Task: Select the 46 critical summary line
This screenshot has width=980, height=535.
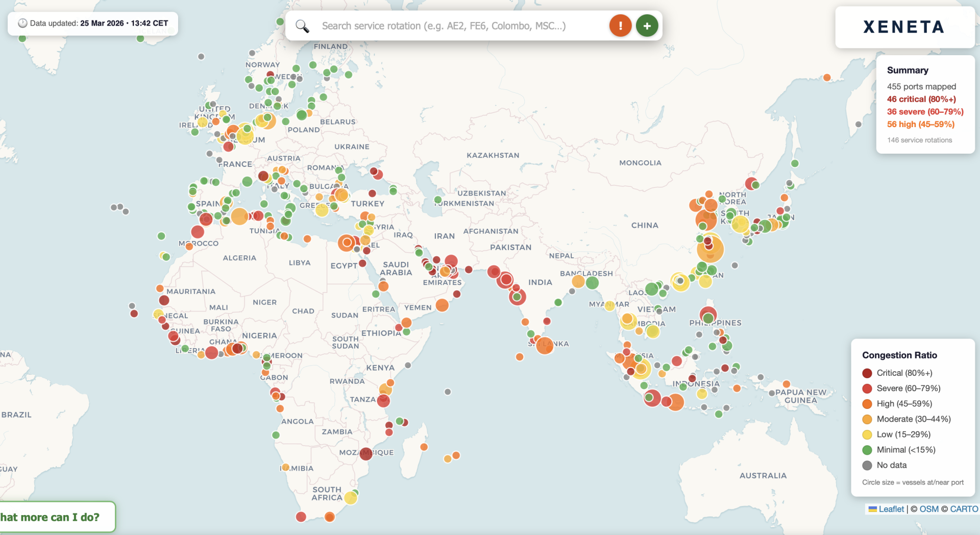Action: pyautogui.click(x=921, y=99)
